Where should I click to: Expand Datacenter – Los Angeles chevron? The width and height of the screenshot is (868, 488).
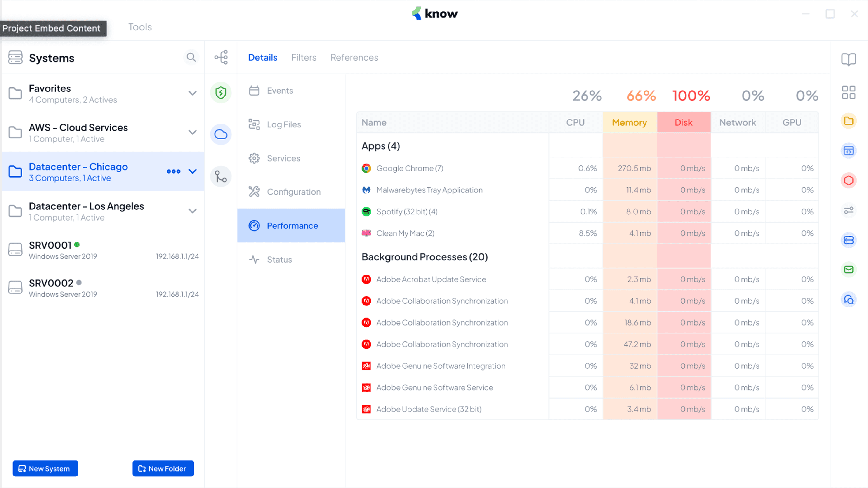192,211
